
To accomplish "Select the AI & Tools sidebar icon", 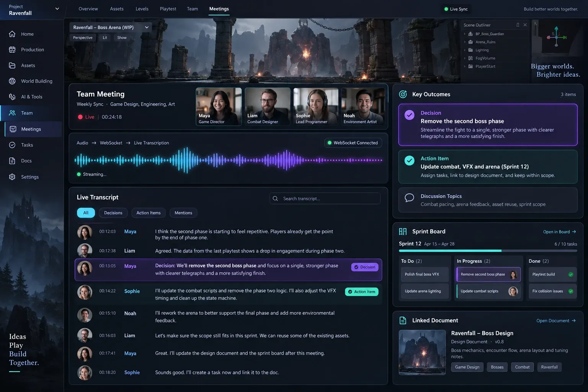I will point(12,97).
